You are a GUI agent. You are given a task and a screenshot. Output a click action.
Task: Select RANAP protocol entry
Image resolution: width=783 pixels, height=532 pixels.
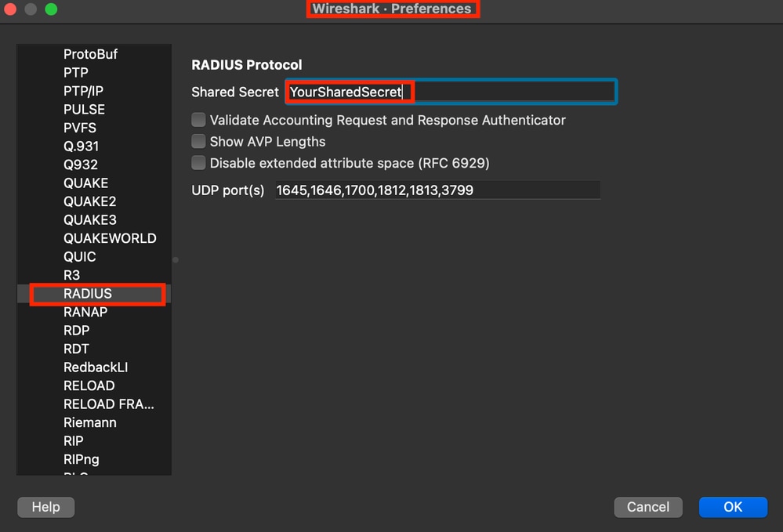(x=94, y=312)
